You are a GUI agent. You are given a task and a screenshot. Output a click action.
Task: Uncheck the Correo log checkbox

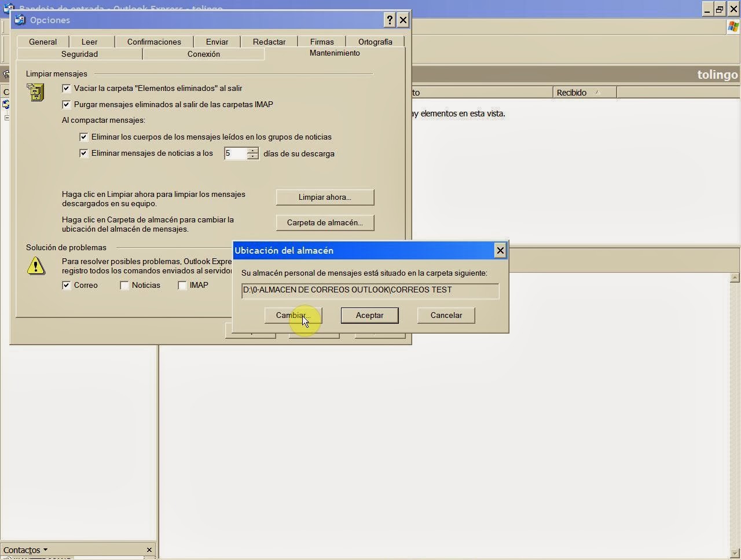tap(67, 285)
